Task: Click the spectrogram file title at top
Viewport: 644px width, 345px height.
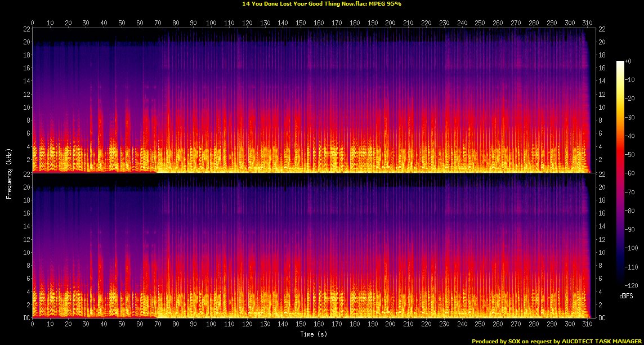Action: point(321,3)
